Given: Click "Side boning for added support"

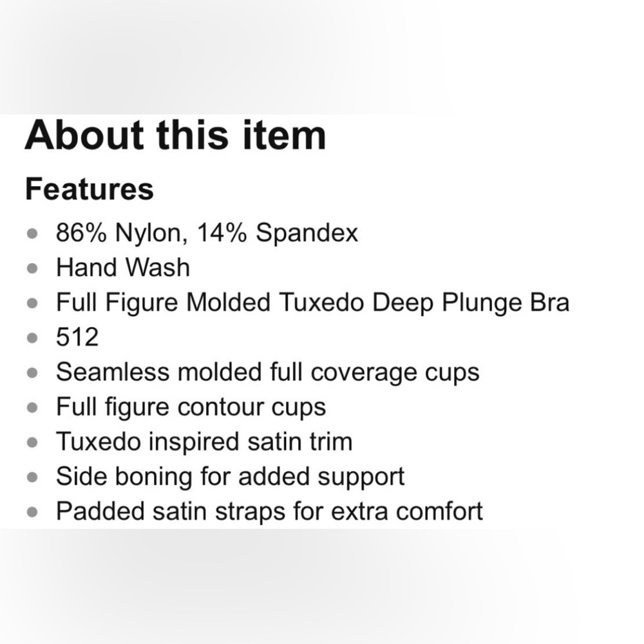Looking at the screenshot, I should click(x=230, y=477).
